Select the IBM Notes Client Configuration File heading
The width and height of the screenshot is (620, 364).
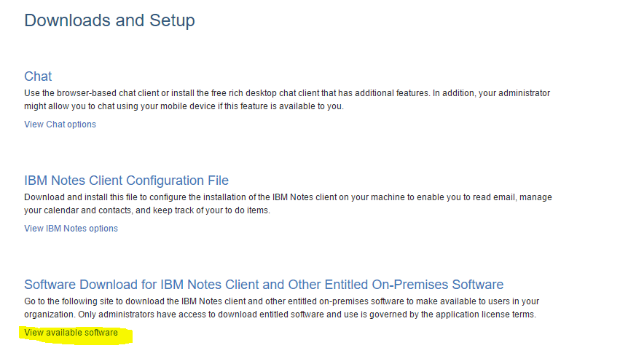click(127, 181)
